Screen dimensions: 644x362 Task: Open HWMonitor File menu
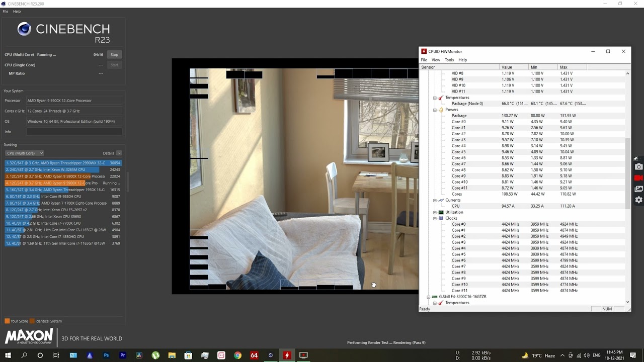point(424,60)
